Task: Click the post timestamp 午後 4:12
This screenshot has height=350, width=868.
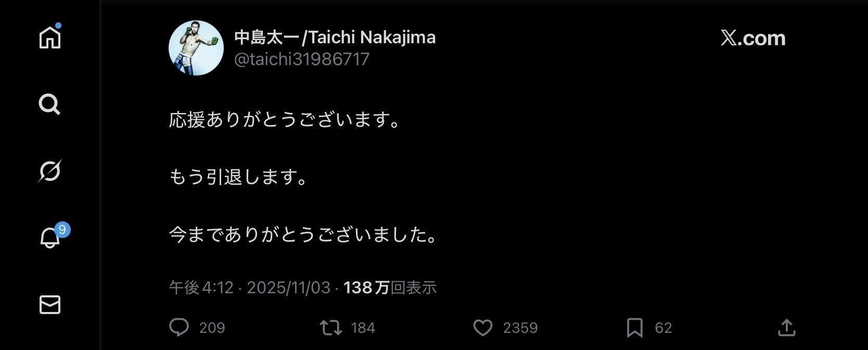Action: (x=199, y=287)
